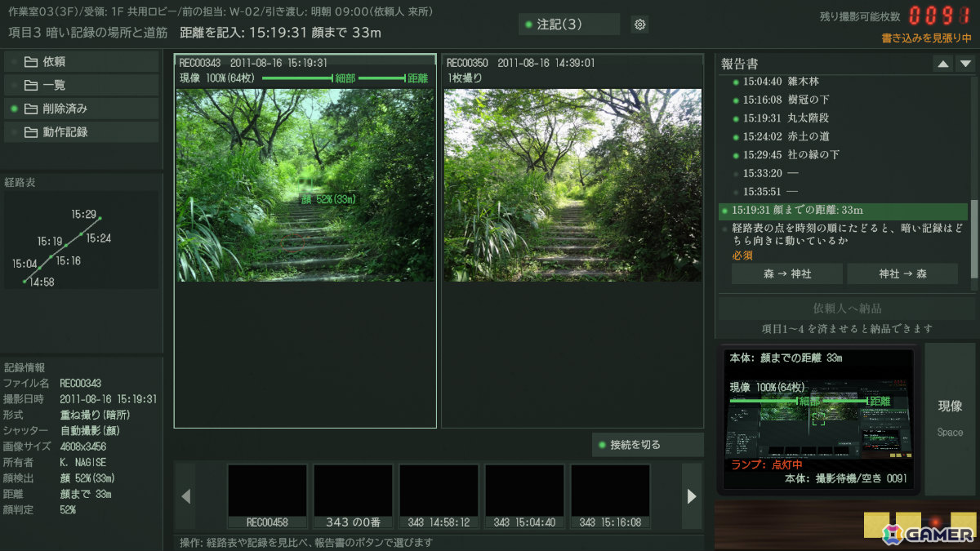Viewport: 980px width, 551px height.
Task: Select the 343 15:16:08 thumbnail
Action: point(610,496)
